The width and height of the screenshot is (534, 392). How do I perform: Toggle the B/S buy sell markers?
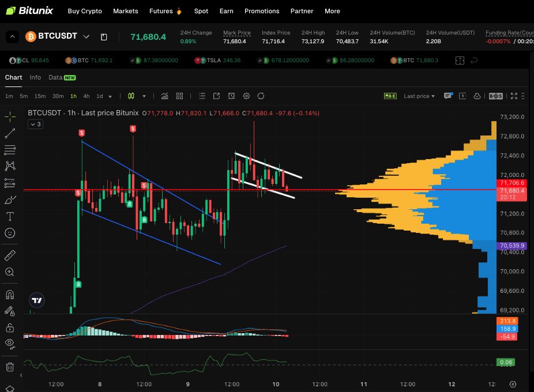[x=496, y=96]
